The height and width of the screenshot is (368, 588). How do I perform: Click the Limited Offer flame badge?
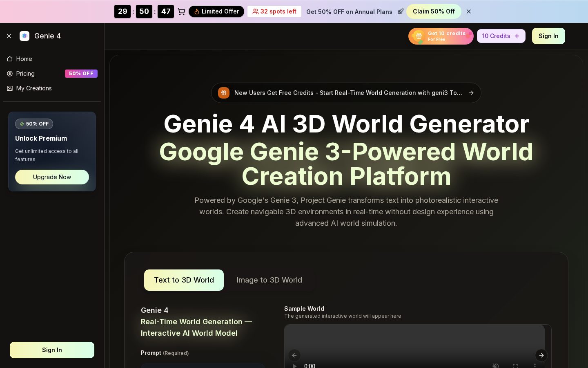[216, 11]
